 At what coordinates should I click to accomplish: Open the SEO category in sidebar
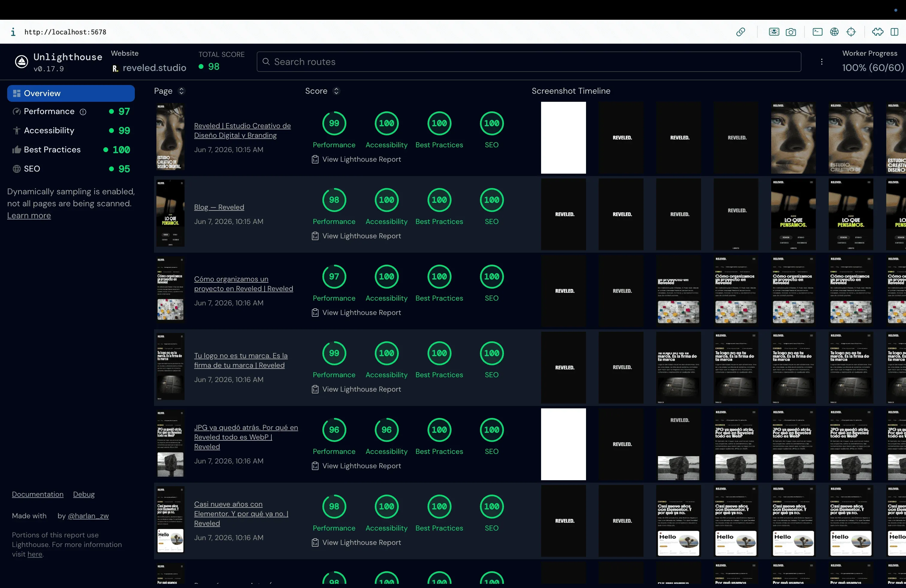(71, 169)
